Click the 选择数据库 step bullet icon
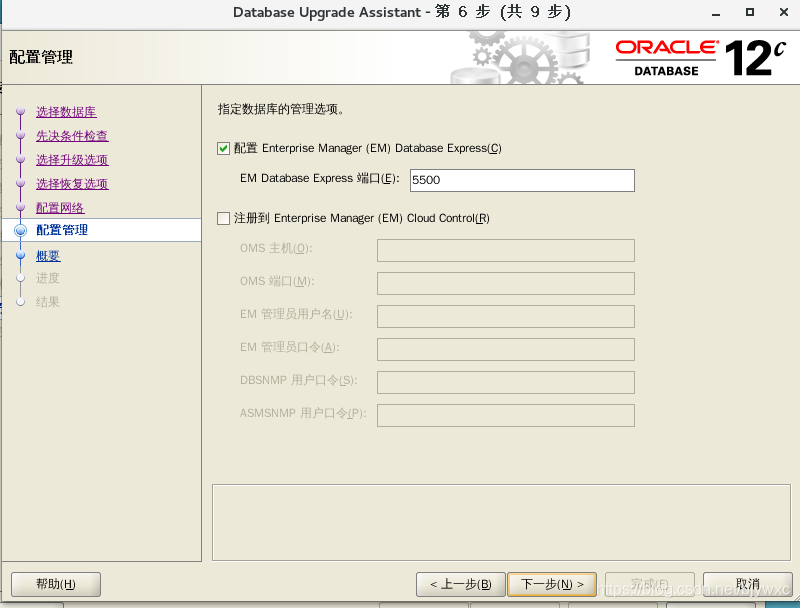 pyautogui.click(x=20, y=111)
